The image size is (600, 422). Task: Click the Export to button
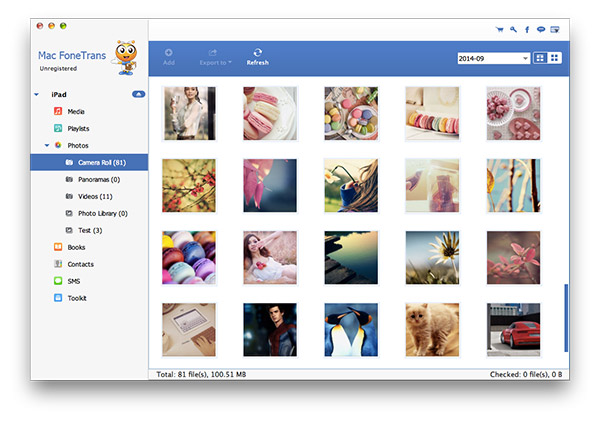point(214,57)
